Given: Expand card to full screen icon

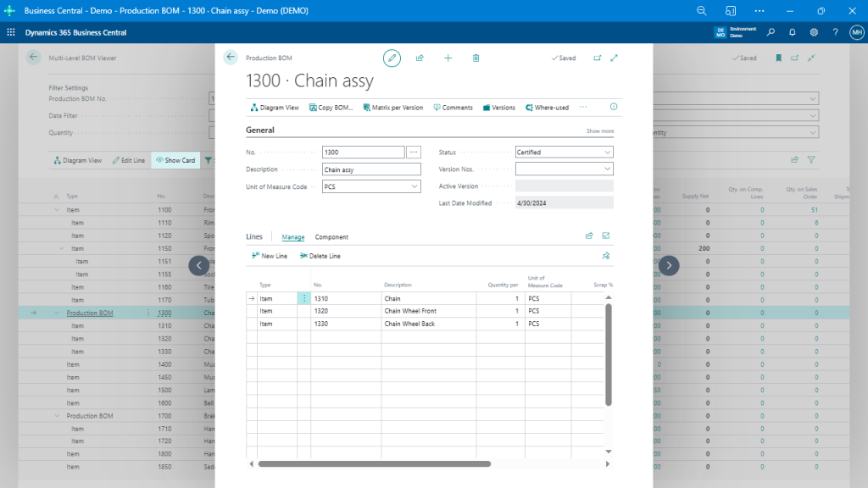Looking at the screenshot, I should (614, 58).
